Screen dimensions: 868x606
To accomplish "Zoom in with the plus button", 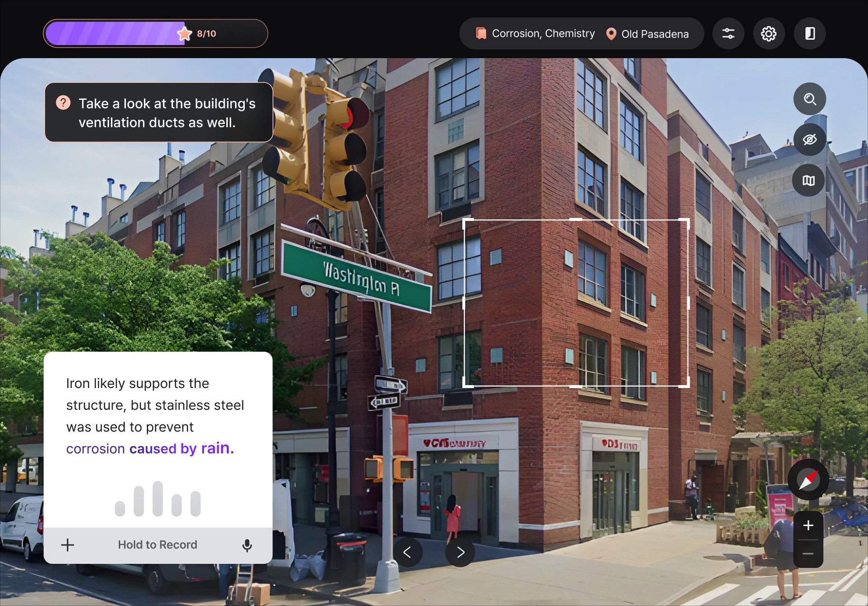I will click(808, 526).
